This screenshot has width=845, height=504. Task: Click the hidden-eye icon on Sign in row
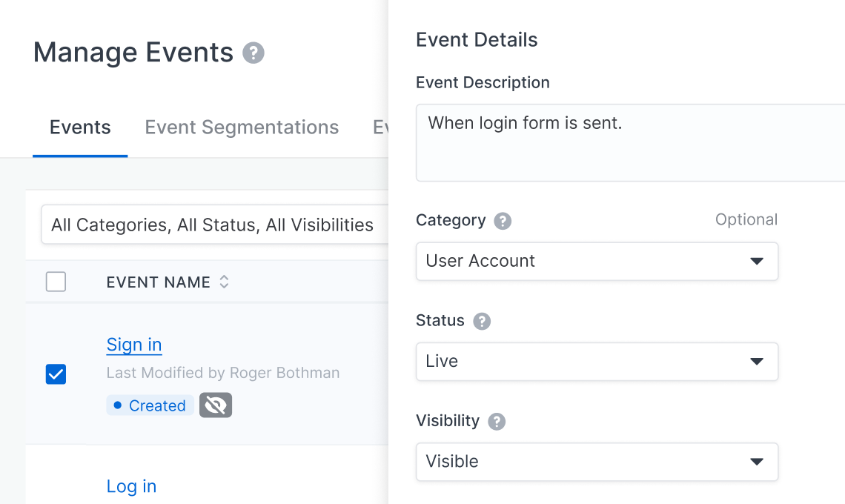[215, 405]
